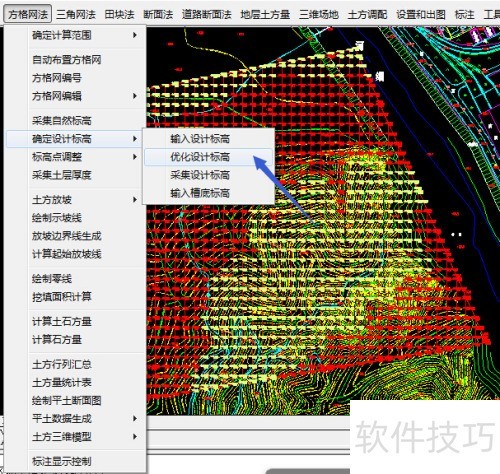Image resolution: width=500 pixels, height=474 pixels.
Task: Expand 土方放坡 submenu arrow
Action: coord(135,200)
